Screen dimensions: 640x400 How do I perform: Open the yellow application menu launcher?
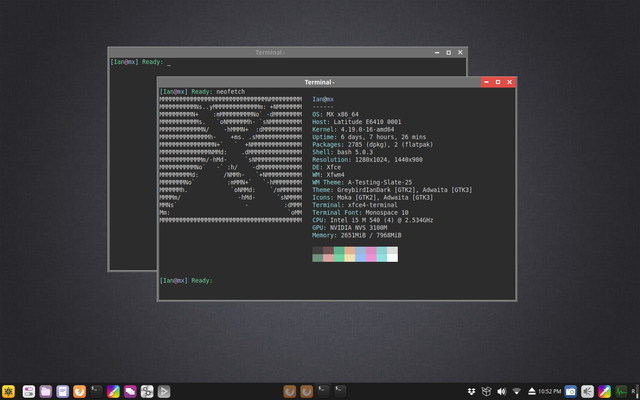tap(8, 392)
